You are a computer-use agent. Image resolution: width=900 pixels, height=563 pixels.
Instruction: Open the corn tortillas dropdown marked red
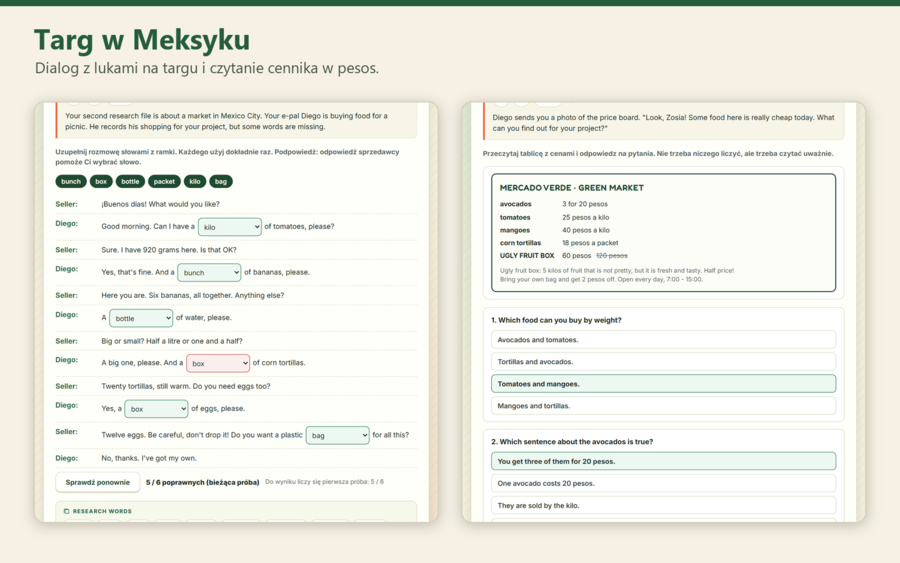point(218,363)
